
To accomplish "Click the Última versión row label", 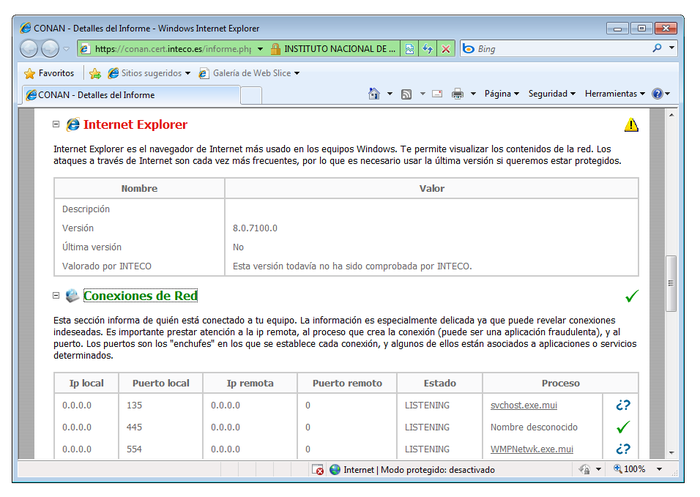I will click(92, 247).
